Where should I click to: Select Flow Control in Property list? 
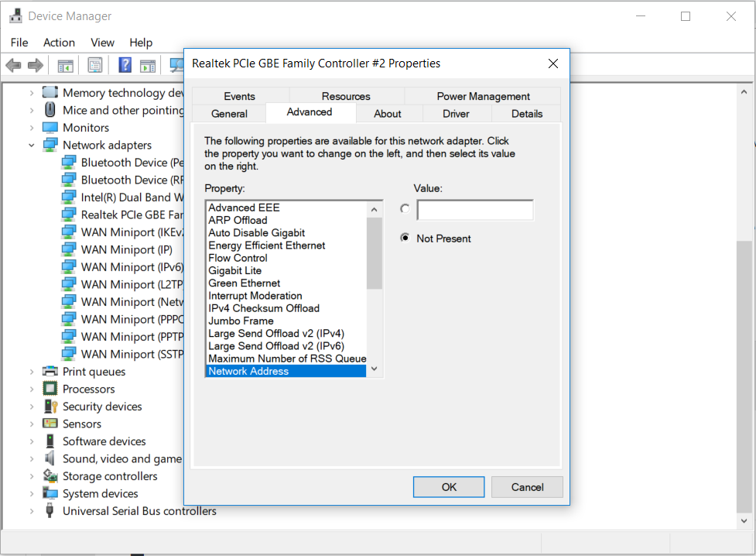pyautogui.click(x=286, y=258)
